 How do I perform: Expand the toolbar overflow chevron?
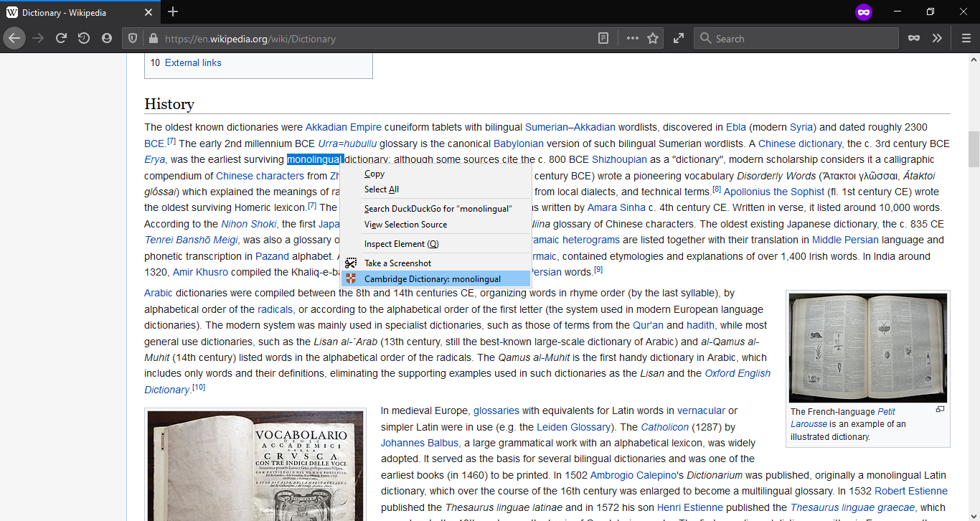(937, 39)
